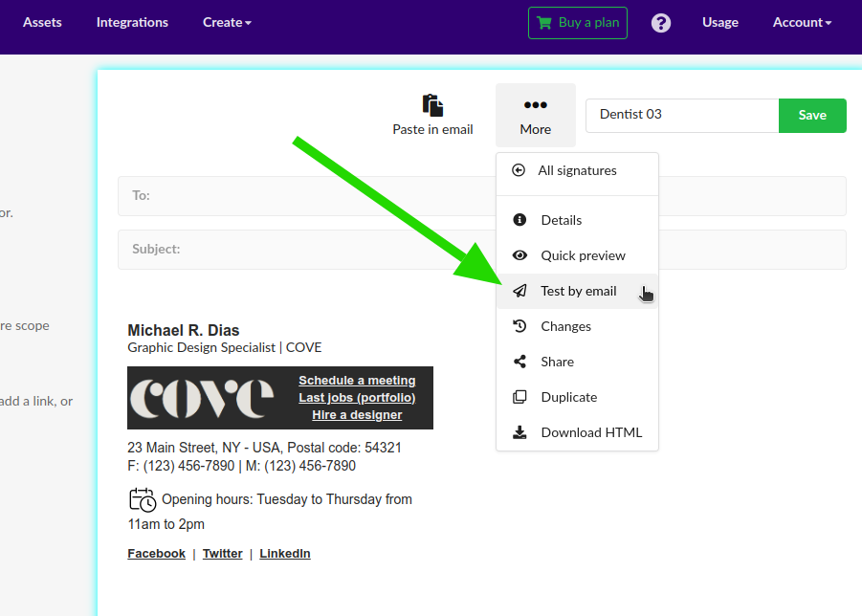Open the Create dropdown menu
The width and height of the screenshot is (862, 616).
(x=226, y=22)
